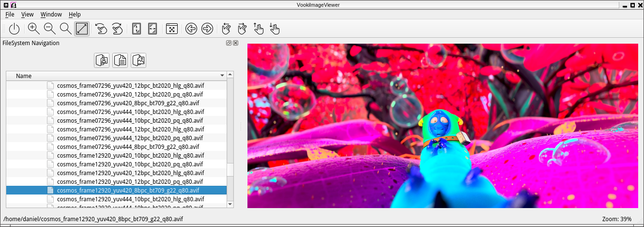The height and width of the screenshot is (227, 644).
Task: Float the FileSystem Navigation panel
Action: (229, 43)
